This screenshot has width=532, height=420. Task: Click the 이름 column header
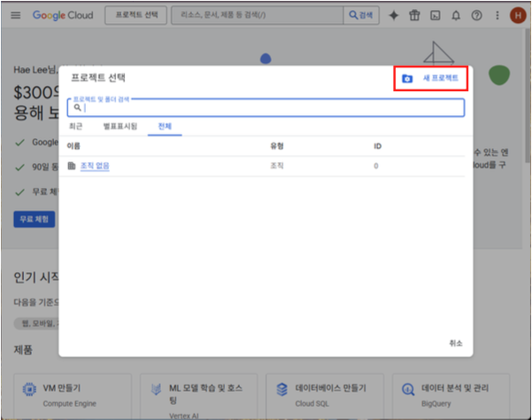pyautogui.click(x=73, y=146)
